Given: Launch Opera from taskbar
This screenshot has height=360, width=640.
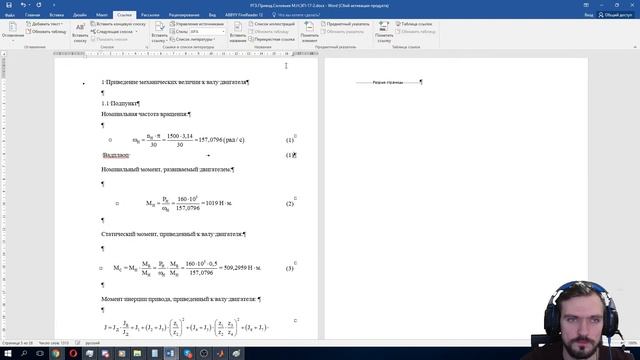Looking at the screenshot, I should pos(73,353).
